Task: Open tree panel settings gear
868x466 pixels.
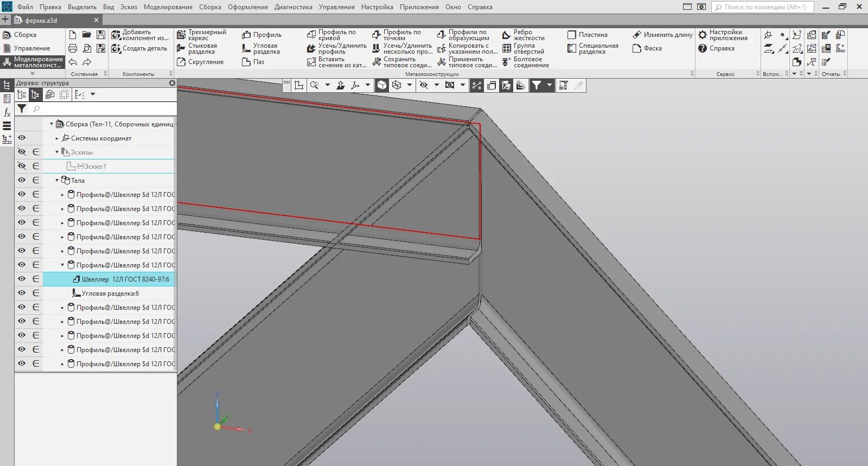Action: pyautogui.click(x=172, y=83)
